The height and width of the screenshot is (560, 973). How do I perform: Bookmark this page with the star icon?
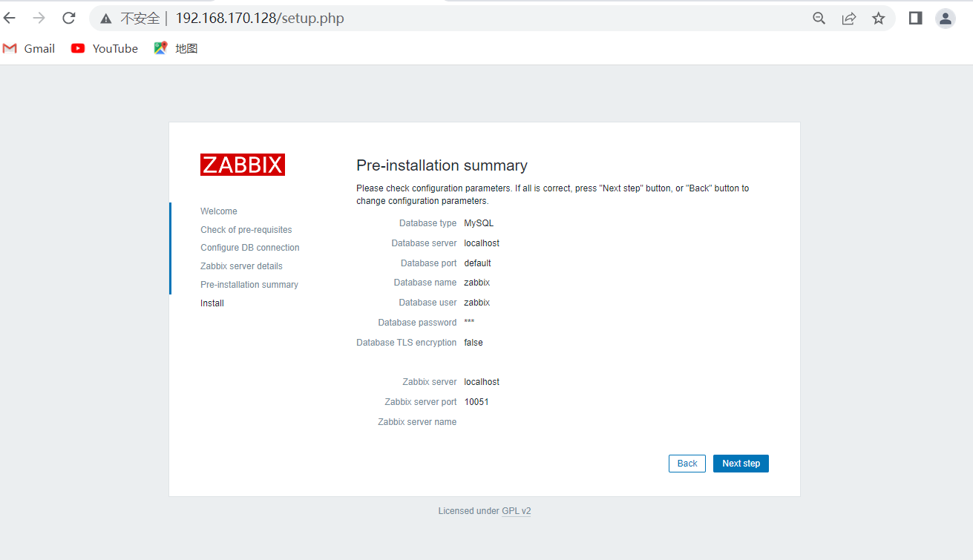[879, 19]
